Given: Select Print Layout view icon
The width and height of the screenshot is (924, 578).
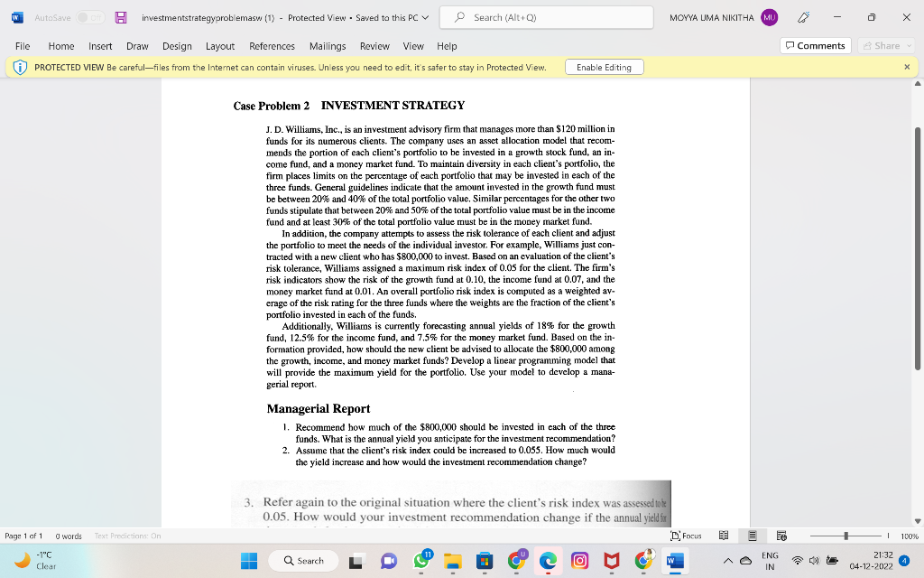Looking at the screenshot, I should tap(753, 536).
